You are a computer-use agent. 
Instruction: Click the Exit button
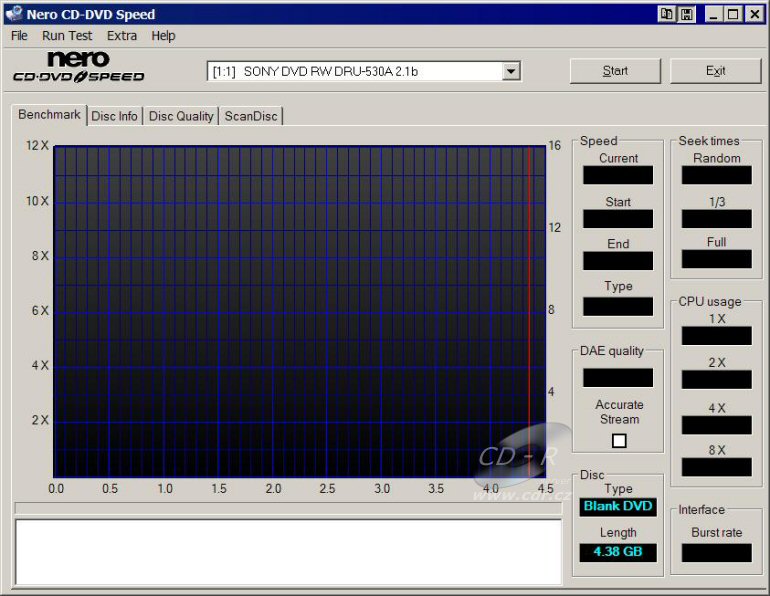(715, 71)
